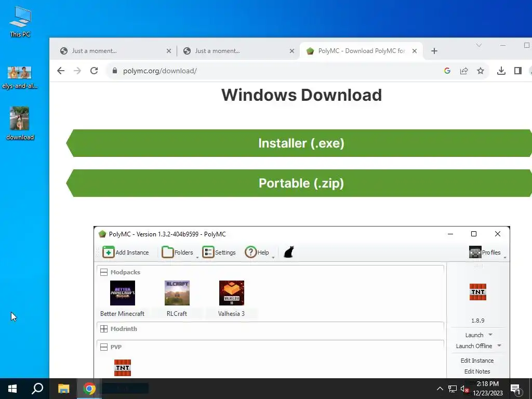532x399 pixels.
Task: Show hidden tray icons chevron
Action: tap(440, 389)
